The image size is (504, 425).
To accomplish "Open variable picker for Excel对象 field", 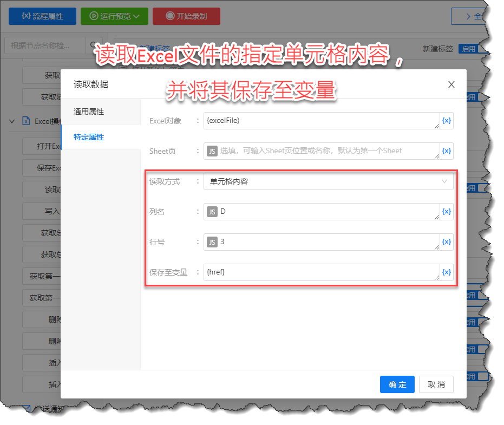I will (447, 121).
